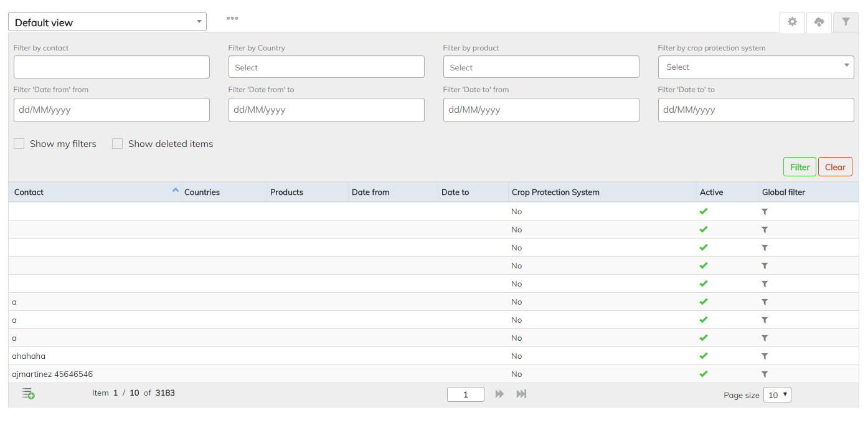Sort by Crop Protection System column
The width and height of the screenshot is (868, 423).
[555, 192]
